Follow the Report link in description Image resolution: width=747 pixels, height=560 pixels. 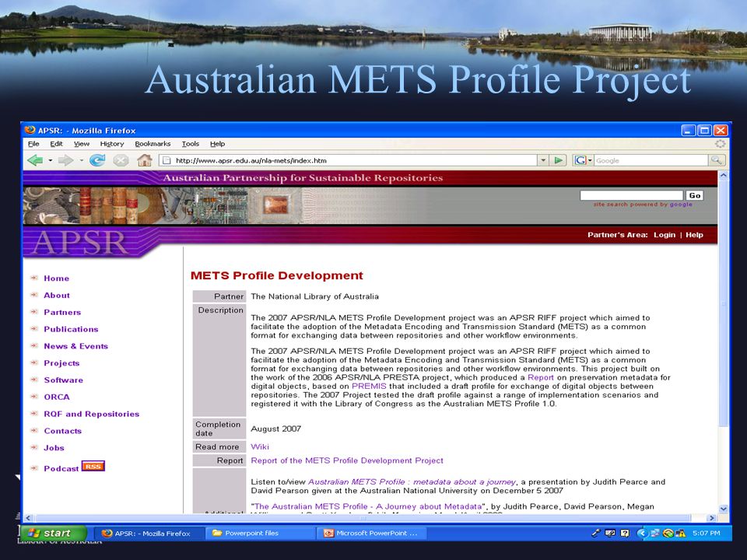(541, 377)
